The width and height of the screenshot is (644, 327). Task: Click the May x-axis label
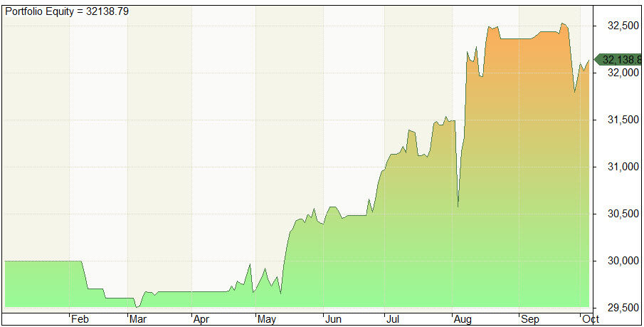[267, 319]
